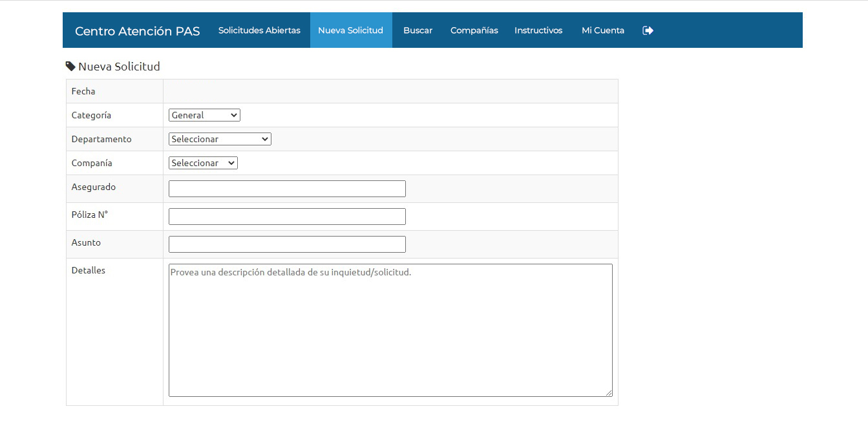
Task: Navigate to Compañías in the navbar
Action: coord(474,30)
